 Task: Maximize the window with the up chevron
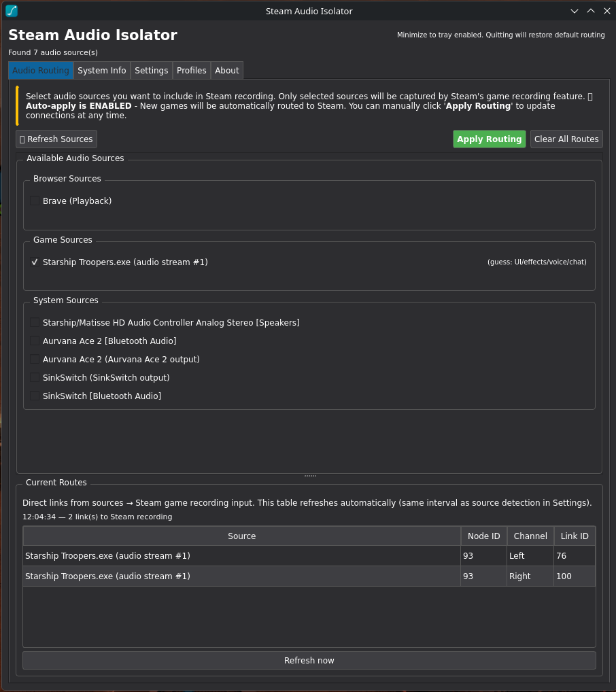(x=590, y=11)
